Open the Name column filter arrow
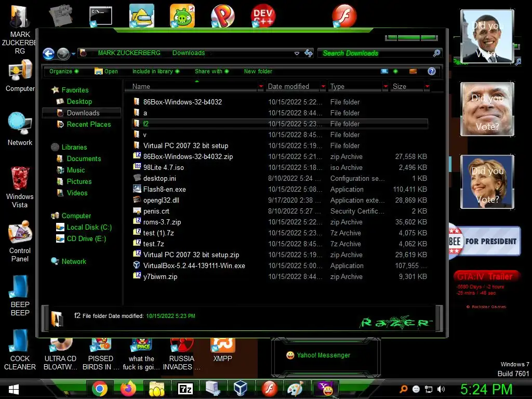The height and width of the screenshot is (399, 532). coord(261,87)
